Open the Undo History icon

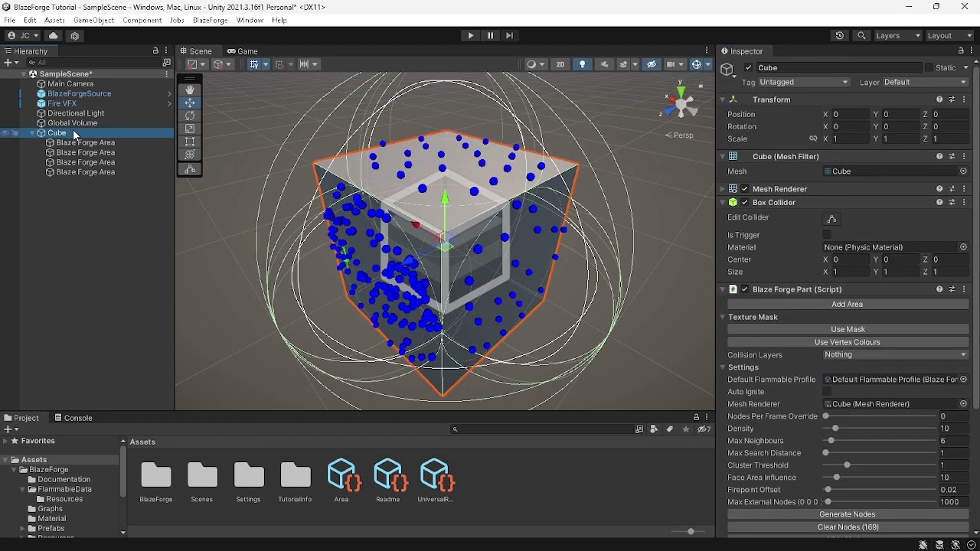840,36
